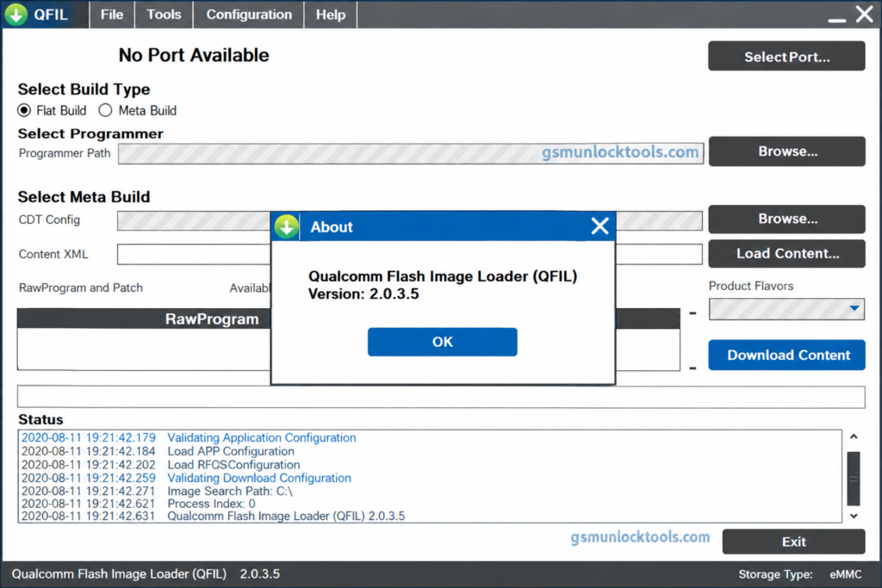Click the Load Content button
Screen dimensions: 882x588
[x=787, y=253]
